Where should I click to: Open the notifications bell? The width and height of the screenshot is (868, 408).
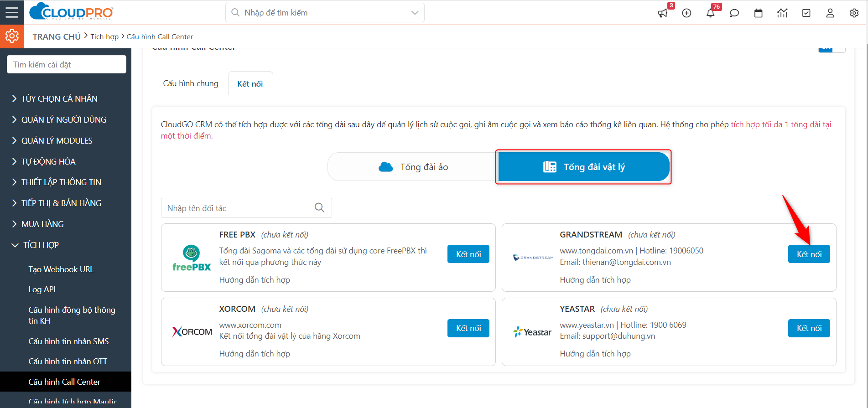point(711,13)
